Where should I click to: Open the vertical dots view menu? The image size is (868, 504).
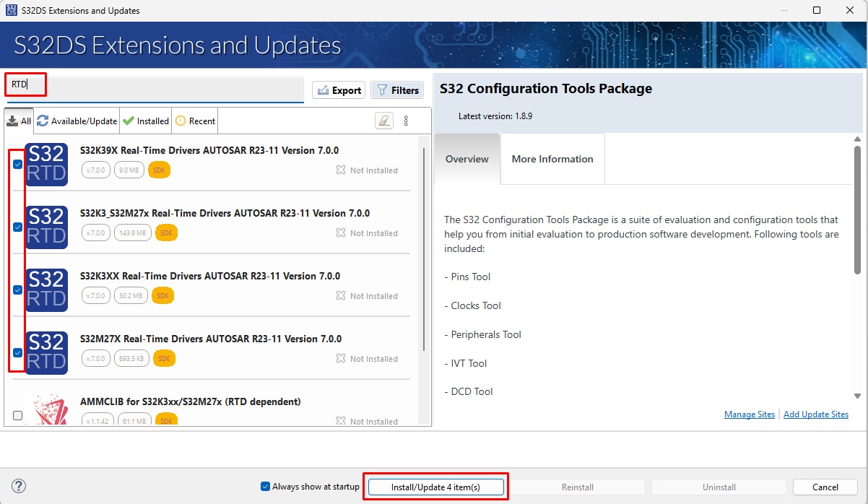[407, 120]
